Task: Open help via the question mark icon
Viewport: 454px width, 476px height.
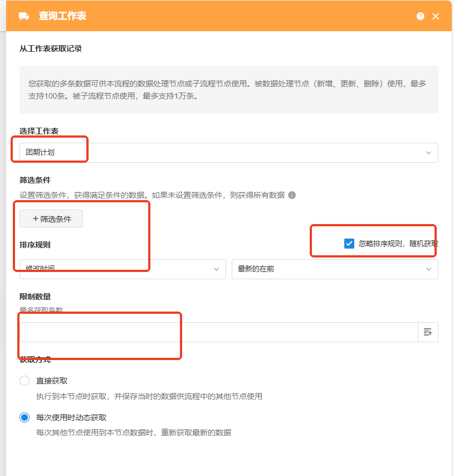Action: [x=421, y=16]
